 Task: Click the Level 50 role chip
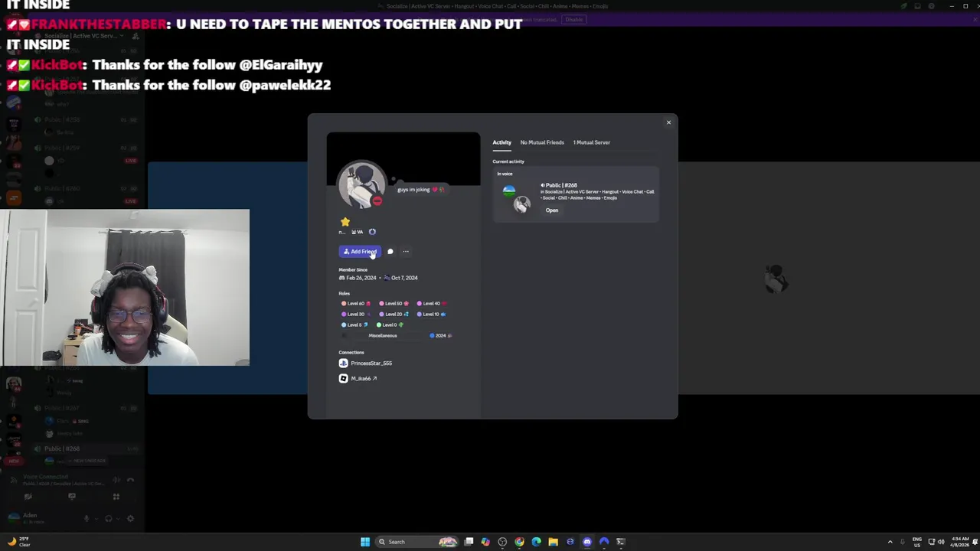pos(394,304)
